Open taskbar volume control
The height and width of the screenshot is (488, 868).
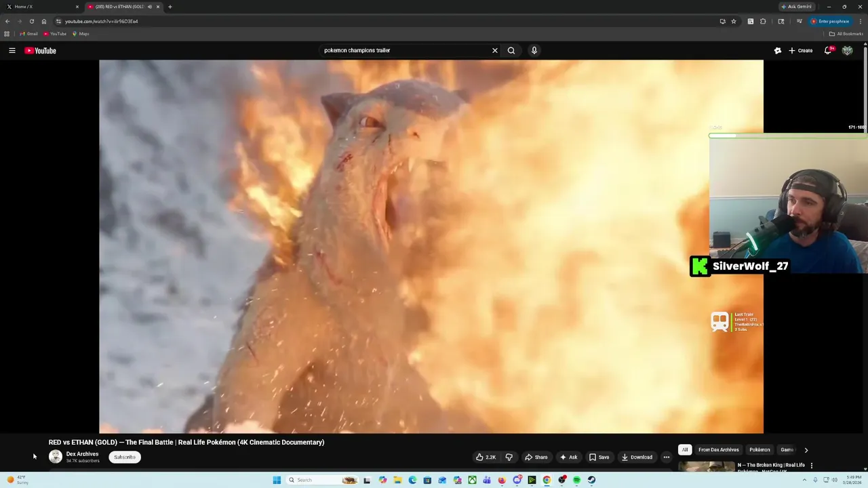pyautogui.click(x=833, y=480)
